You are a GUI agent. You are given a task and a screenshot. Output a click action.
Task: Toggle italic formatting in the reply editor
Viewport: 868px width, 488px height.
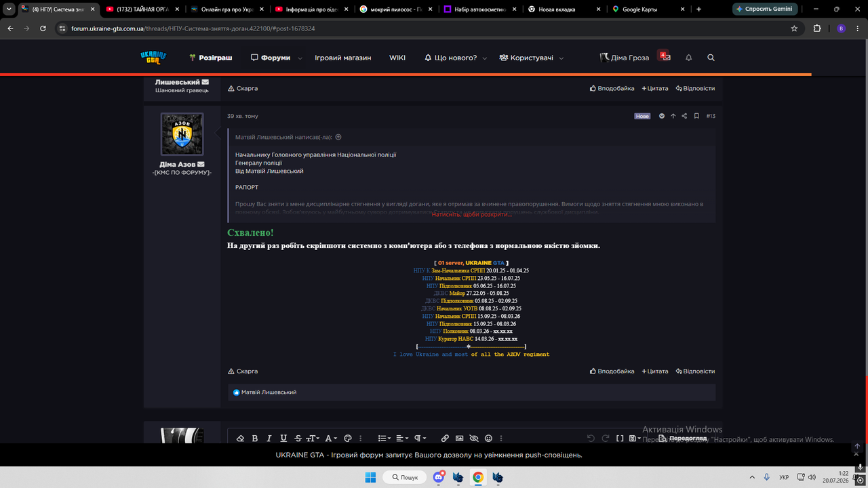point(269,439)
